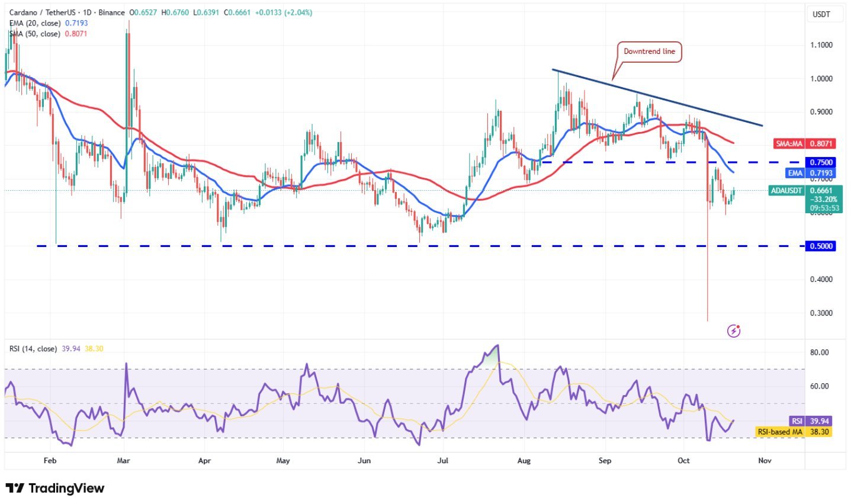Click the TradingView logo
Image resolution: width=851 pixels, height=504 pixels.
click(x=54, y=489)
